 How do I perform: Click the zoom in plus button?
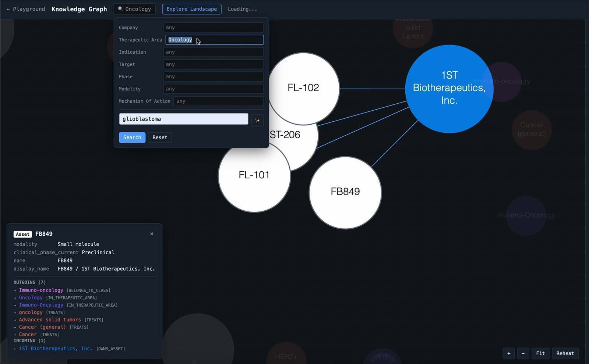coord(509,353)
